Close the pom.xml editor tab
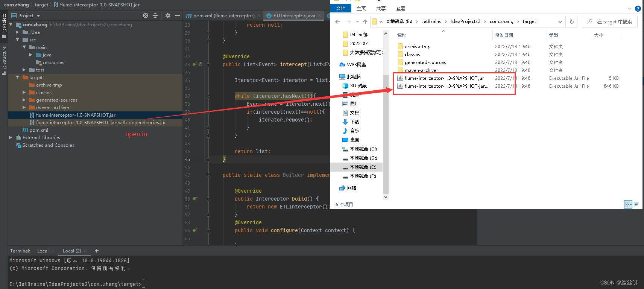644x289 pixels. point(259,16)
